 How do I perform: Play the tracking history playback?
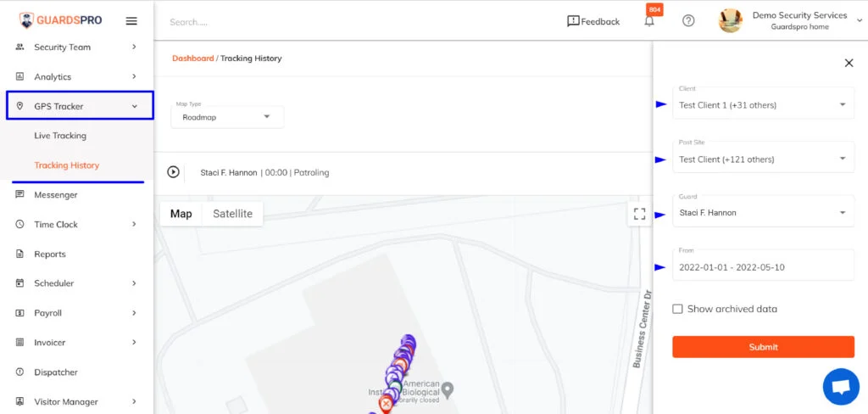click(x=173, y=172)
